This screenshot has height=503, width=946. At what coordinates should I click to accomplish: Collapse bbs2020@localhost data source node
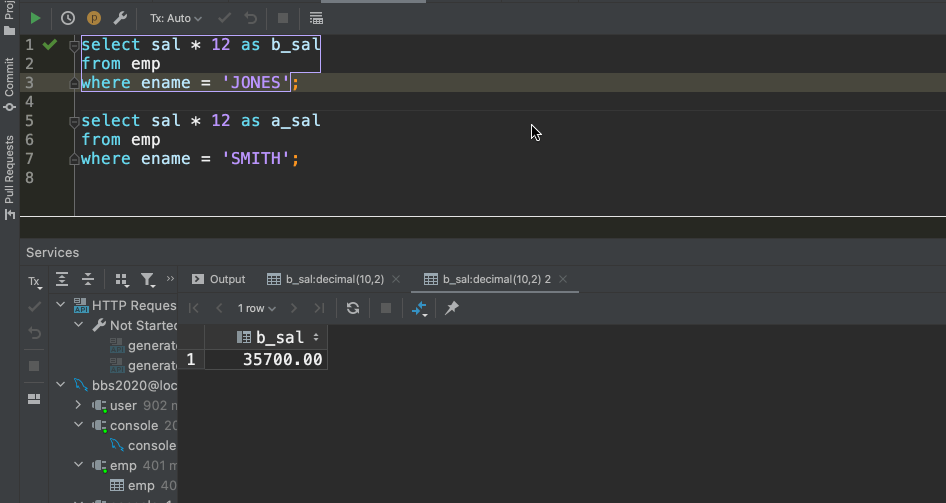pos(60,384)
